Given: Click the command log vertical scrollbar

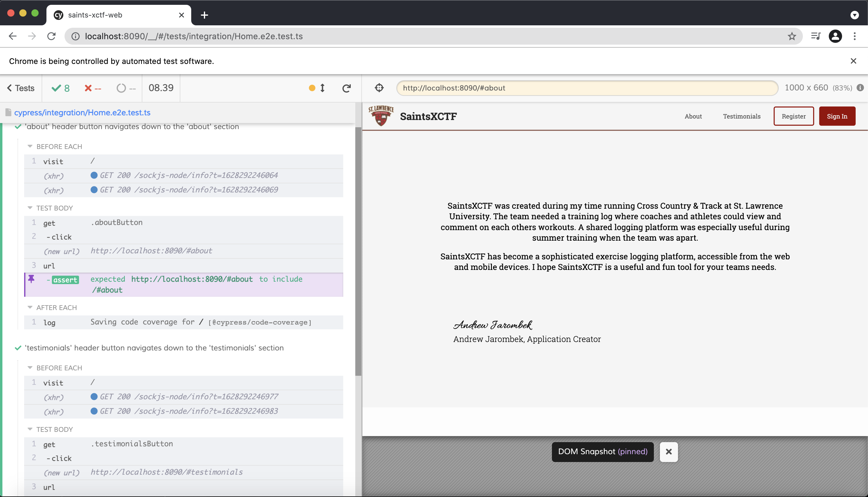Looking at the screenshot, I should 358,251.
